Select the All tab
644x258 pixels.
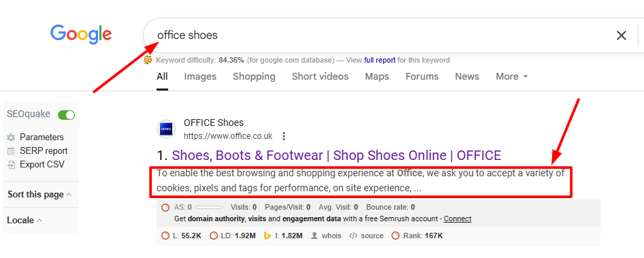click(x=162, y=76)
